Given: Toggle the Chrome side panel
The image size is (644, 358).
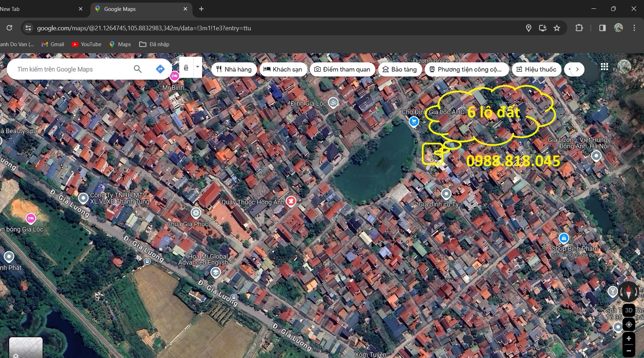Looking at the screenshot, I should [602, 28].
